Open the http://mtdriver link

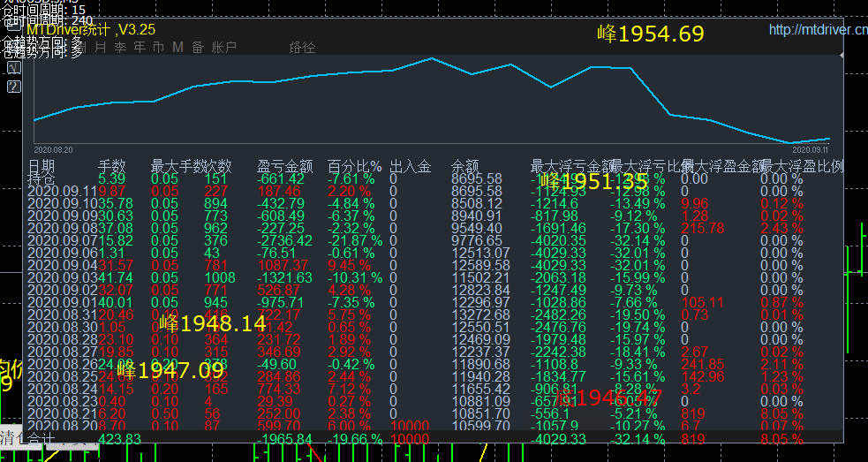tap(819, 29)
